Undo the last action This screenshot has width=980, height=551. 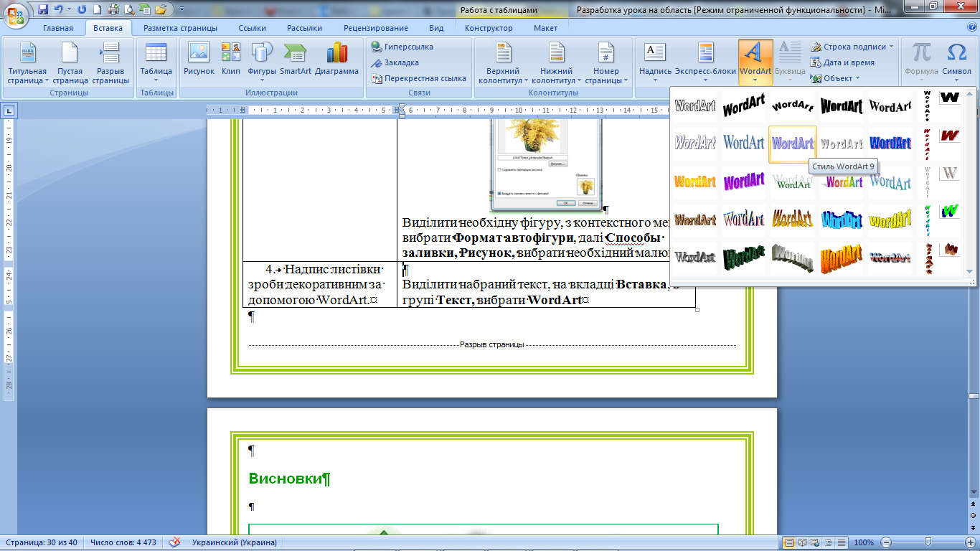(59, 9)
